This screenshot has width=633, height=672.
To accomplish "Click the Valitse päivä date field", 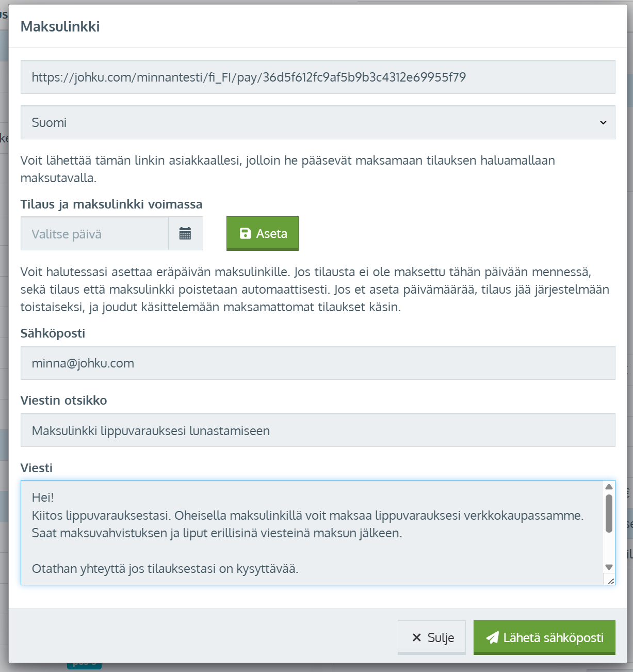I will 94,234.
